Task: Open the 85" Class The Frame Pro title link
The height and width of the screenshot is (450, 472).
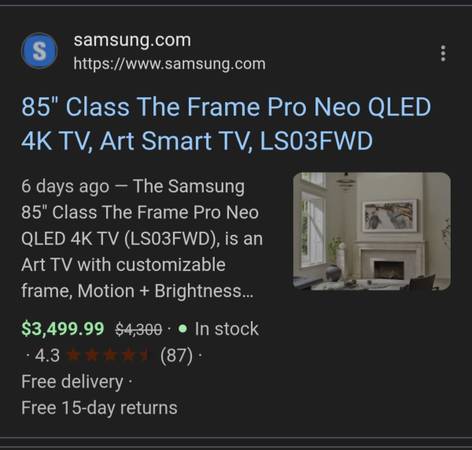Action: tap(226, 124)
